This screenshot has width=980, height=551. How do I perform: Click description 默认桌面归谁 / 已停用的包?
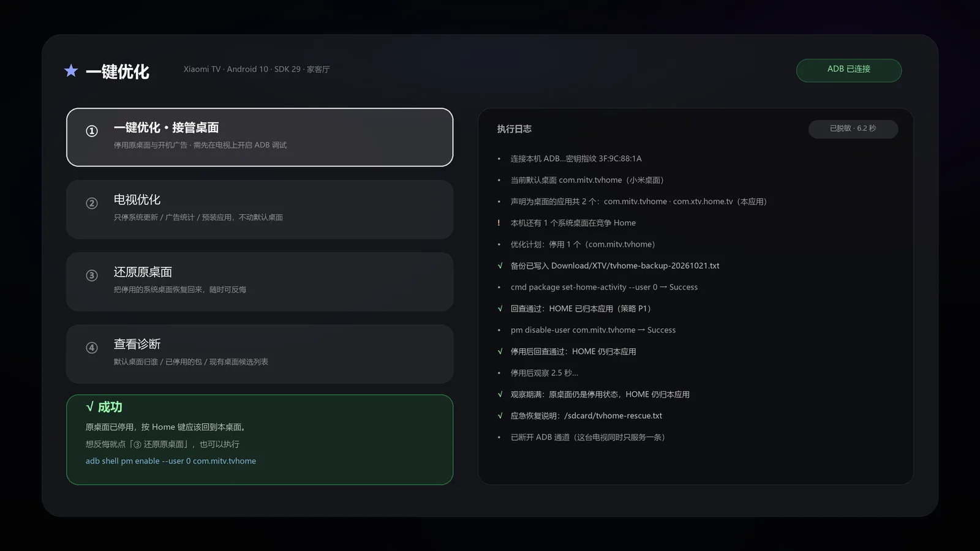point(190,362)
